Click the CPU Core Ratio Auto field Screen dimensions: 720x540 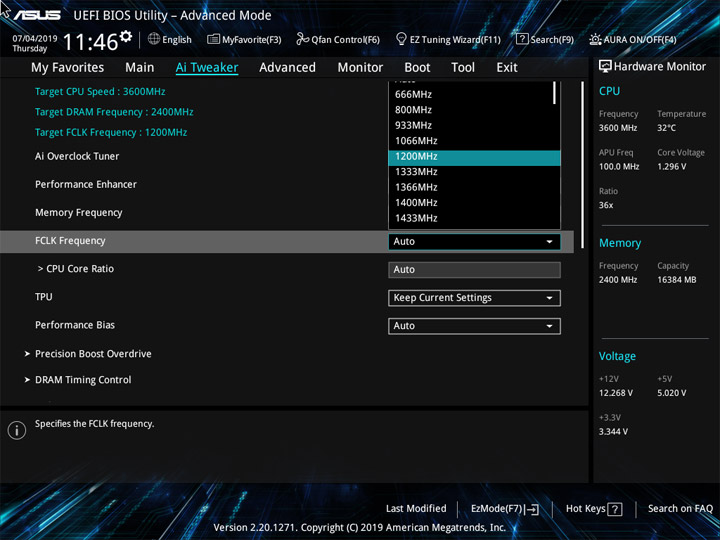coord(474,270)
